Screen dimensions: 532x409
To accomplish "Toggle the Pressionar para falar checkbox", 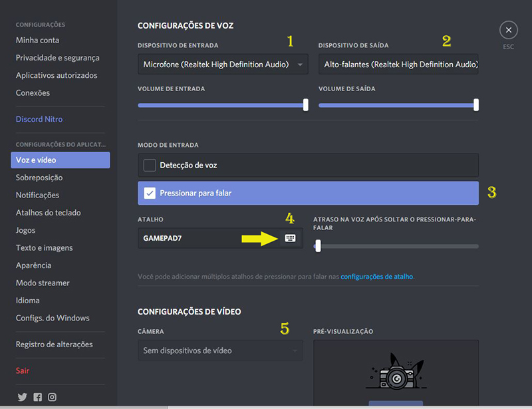I will [150, 193].
